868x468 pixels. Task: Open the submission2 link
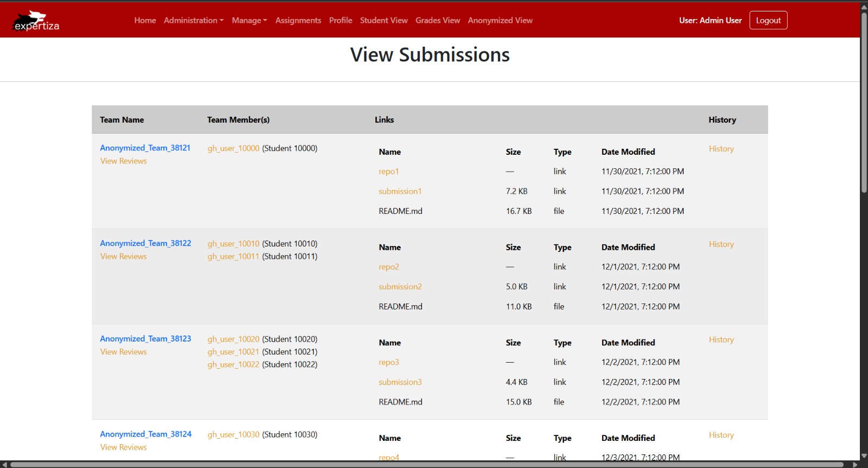[400, 287]
